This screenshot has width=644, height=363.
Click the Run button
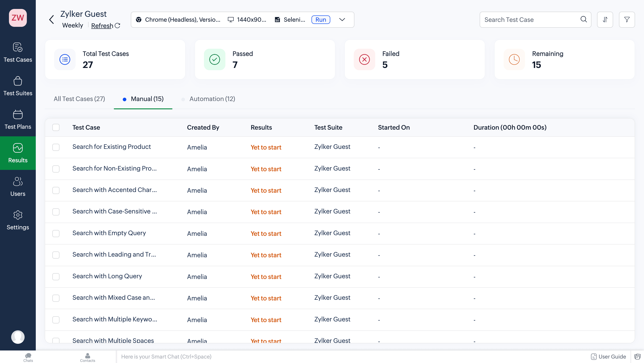(x=321, y=19)
